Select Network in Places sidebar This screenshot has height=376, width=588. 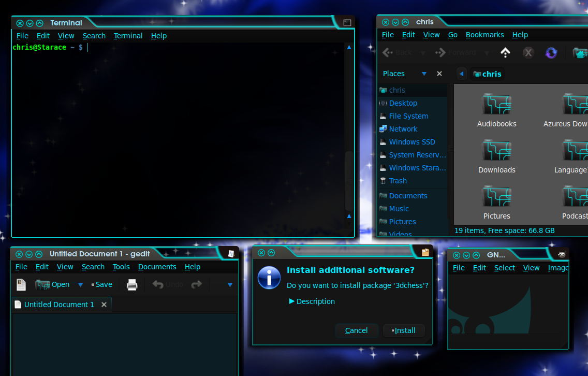(413, 129)
